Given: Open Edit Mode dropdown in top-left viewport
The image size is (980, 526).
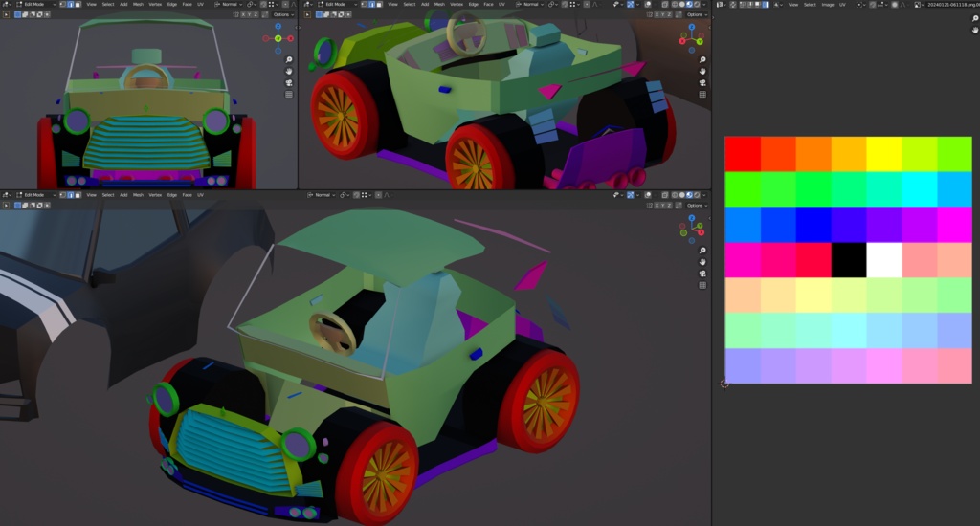Looking at the screenshot, I should pyautogui.click(x=35, y=4).
